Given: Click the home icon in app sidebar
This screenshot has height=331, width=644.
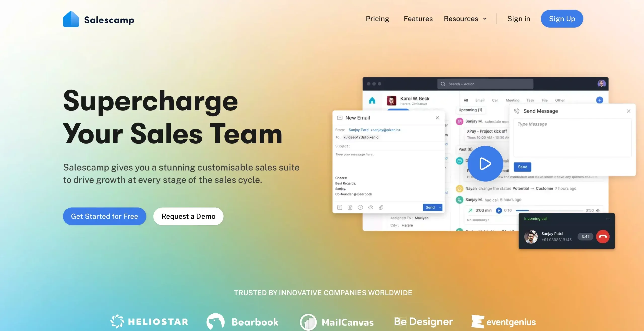Looking at the screenshot, I should [372, 101].
